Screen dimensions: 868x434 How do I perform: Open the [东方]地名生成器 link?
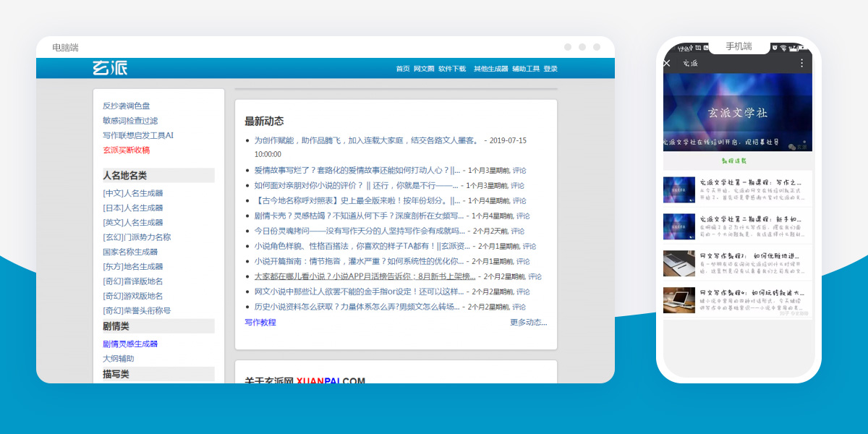133,267
